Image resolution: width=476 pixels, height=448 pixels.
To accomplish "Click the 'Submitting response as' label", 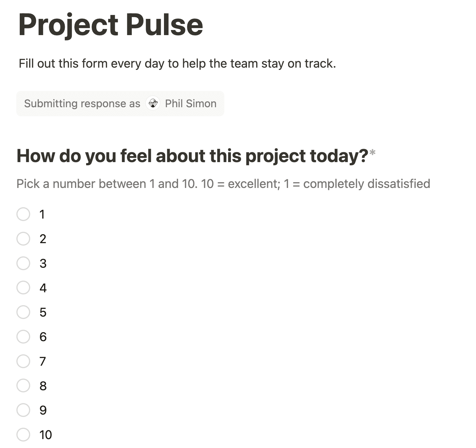I will pyautogui.click(x=82, y=104).
